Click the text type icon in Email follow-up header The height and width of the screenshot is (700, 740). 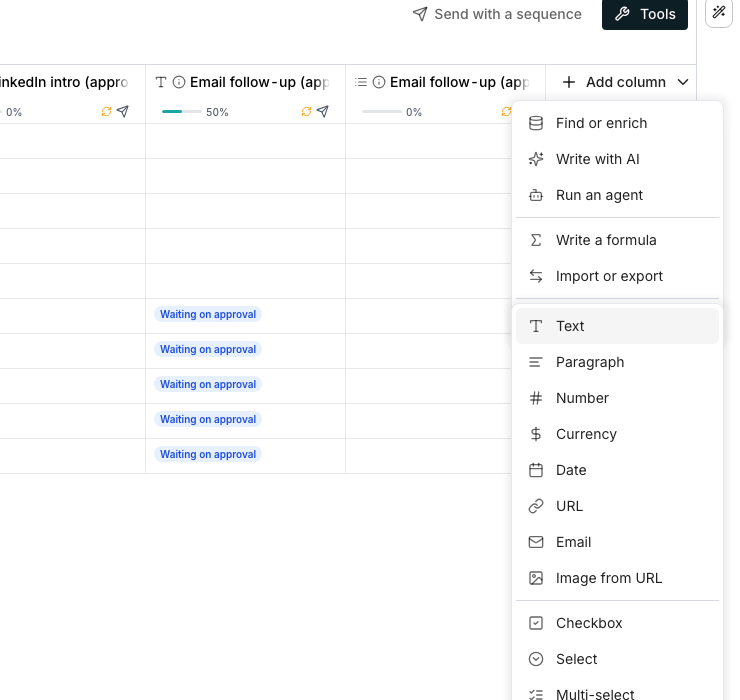pos(161,82)
